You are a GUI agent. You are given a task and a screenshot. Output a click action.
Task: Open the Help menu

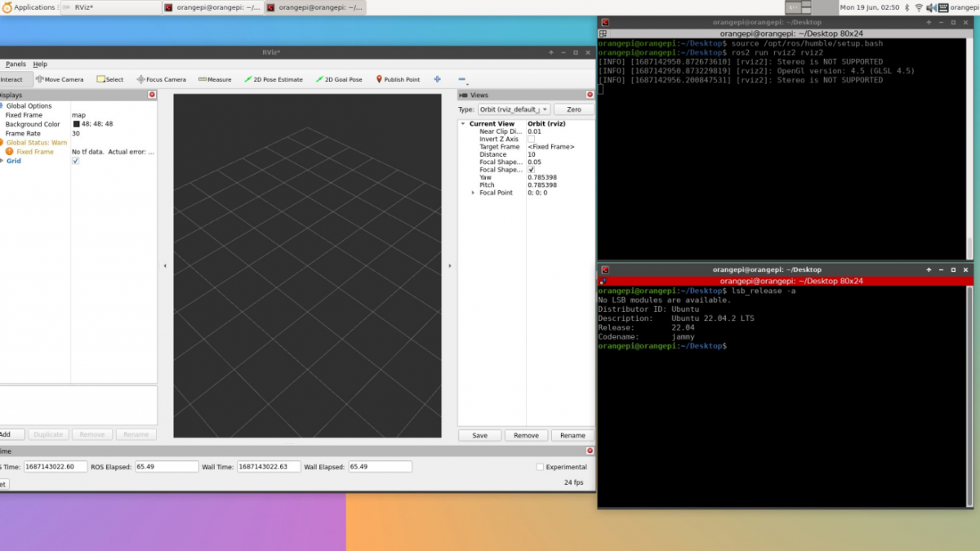click(40, 64)
